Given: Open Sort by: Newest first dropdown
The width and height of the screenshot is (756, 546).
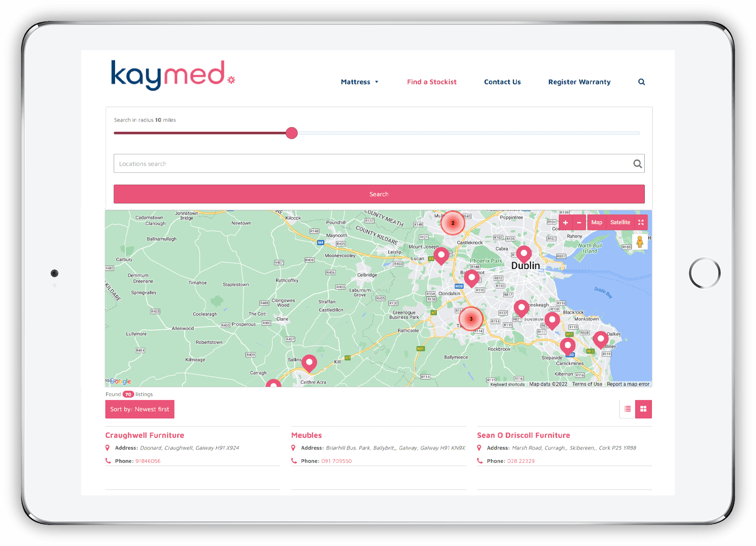Looking at the screenshot, I should coord(140,409).
